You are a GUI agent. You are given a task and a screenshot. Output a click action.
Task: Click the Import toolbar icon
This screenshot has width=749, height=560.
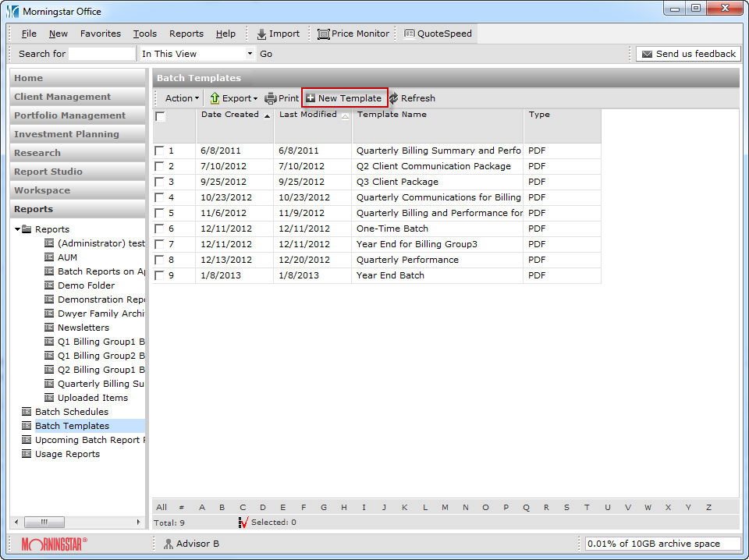click(262, 34)
